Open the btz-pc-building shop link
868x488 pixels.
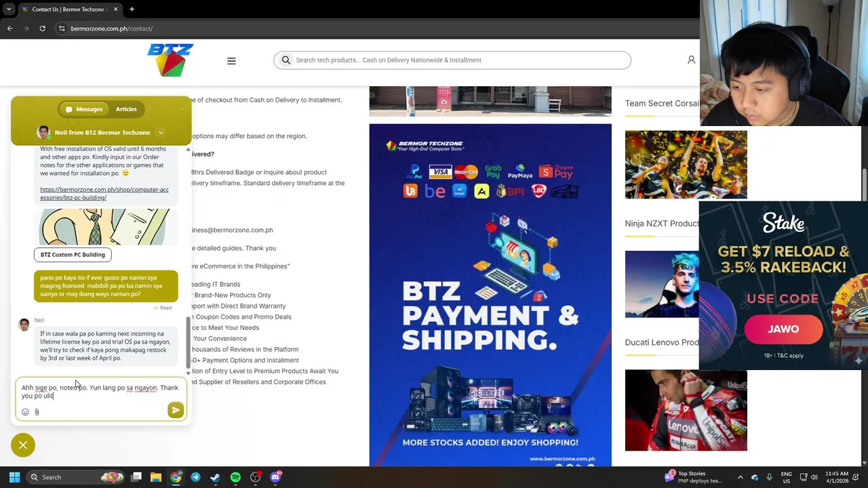tap(104, 194)
